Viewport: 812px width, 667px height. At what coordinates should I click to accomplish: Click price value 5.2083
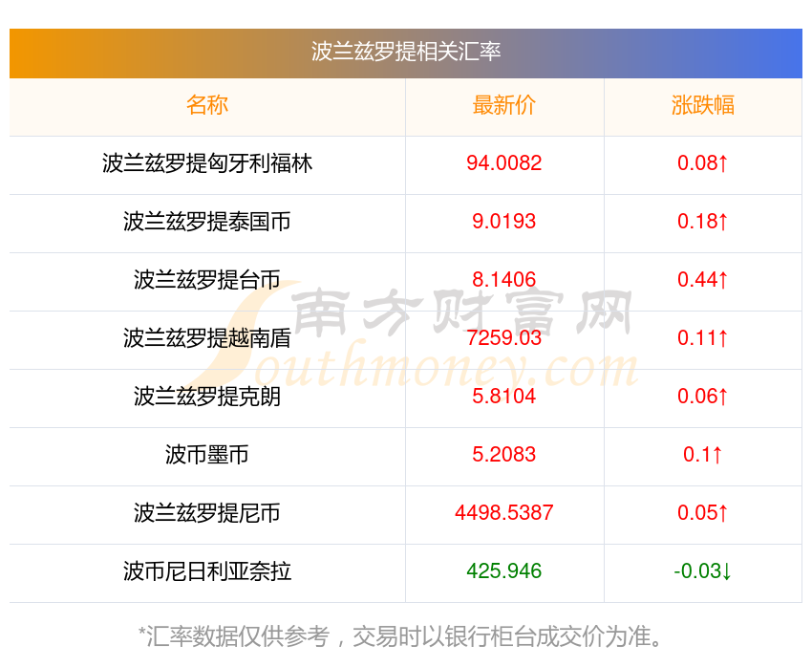point(503,455)
